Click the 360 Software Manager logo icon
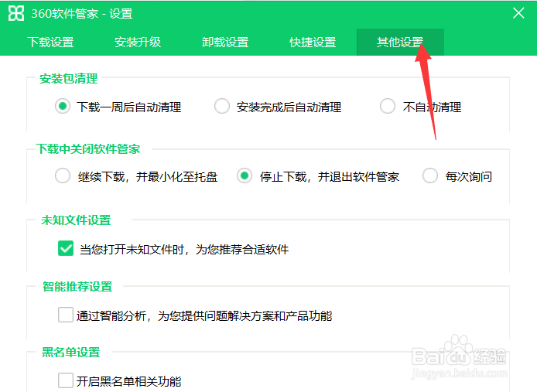This screenshot has height=392, width=537. coord(16,13)
